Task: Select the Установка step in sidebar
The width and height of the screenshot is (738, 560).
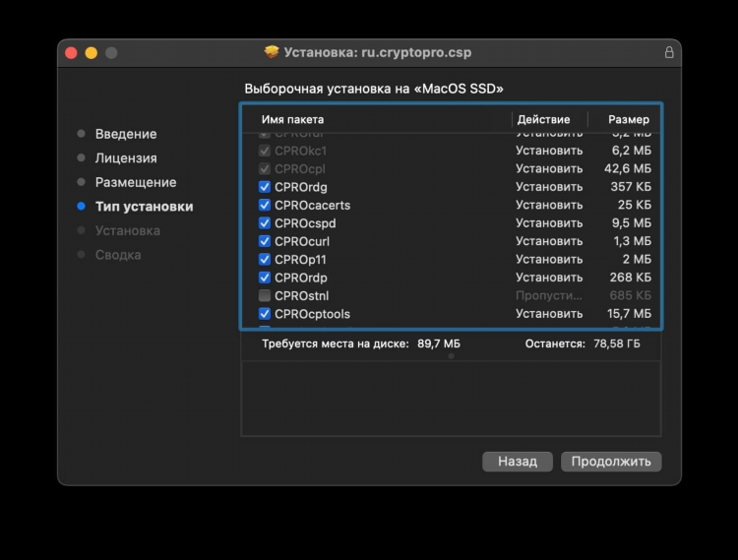Action: point(128,230)
